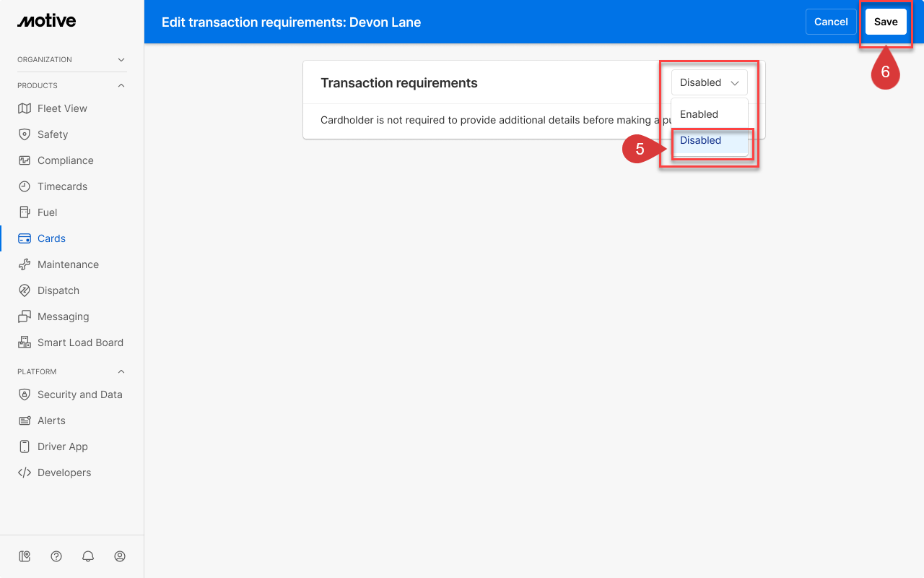This screenshot has height=578, width=924.
Task: Choose Disabled from the dropdown list
Action: pyautogui.click(x=710, y=140)
